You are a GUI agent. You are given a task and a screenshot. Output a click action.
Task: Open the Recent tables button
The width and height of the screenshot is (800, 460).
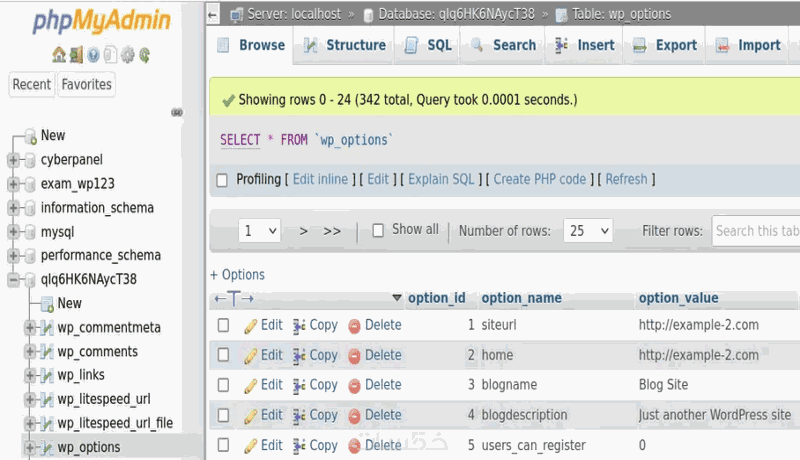[32, 85]
